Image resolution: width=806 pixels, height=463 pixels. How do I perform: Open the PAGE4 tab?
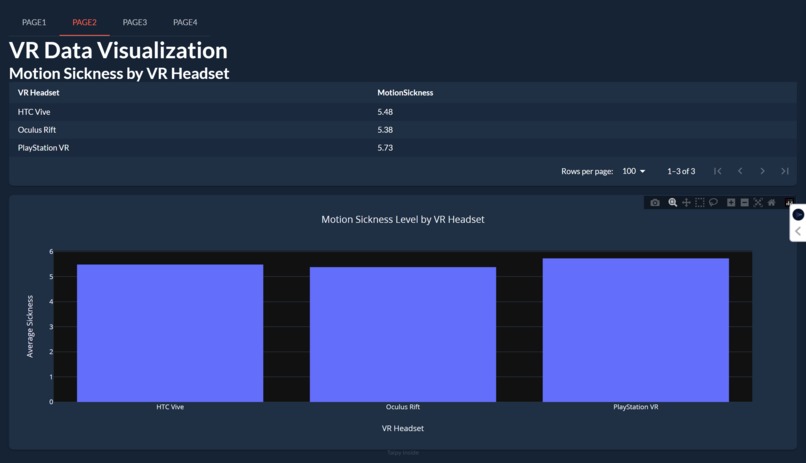[x=185, y=23]
